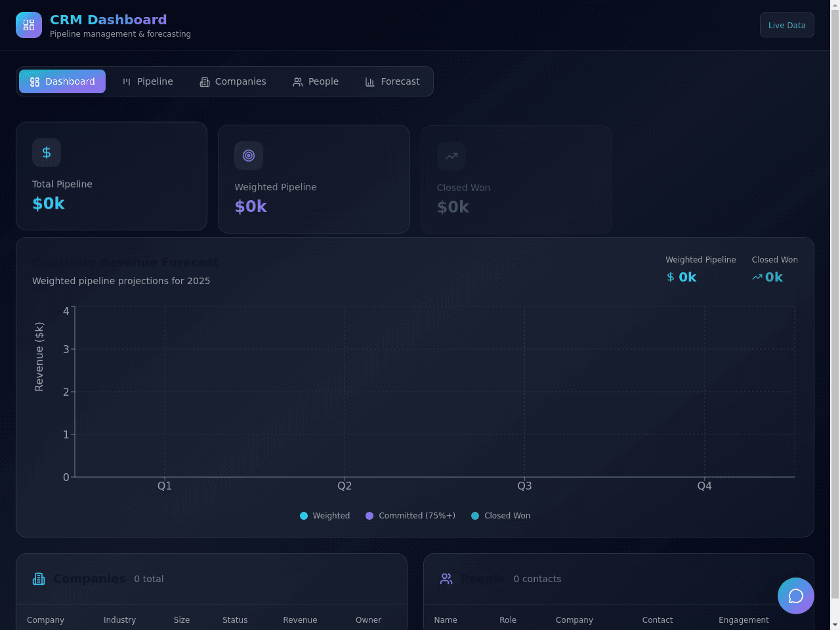Screen dimensions: 840x630
Task: Click the Contact column header
Action: point(658,620)
